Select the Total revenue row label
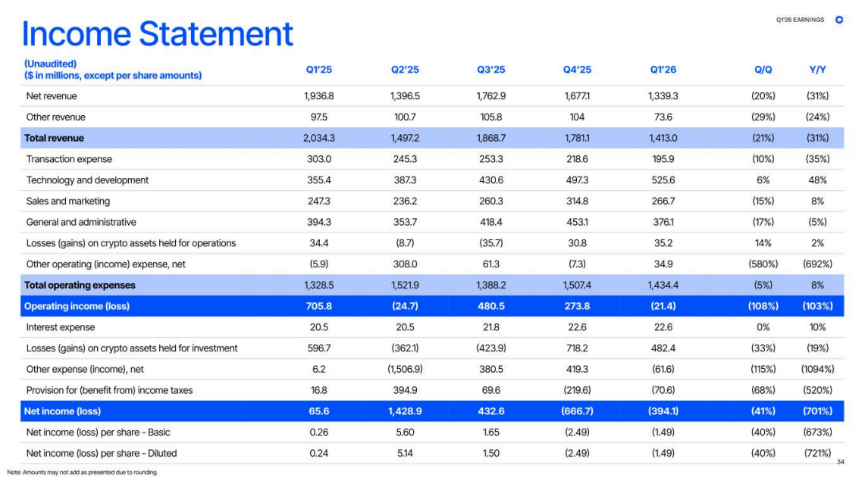This screenshot has height=481, width=868. (55, 138)
